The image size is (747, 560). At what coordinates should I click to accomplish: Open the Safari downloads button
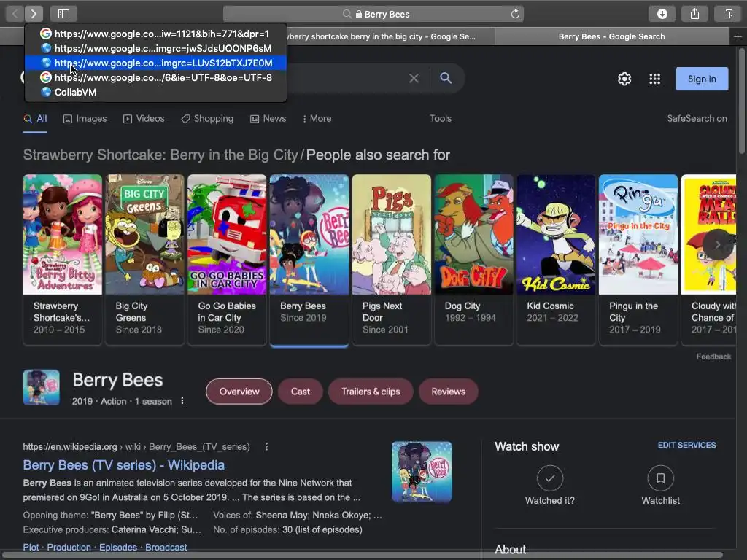(x=662, y=14)
